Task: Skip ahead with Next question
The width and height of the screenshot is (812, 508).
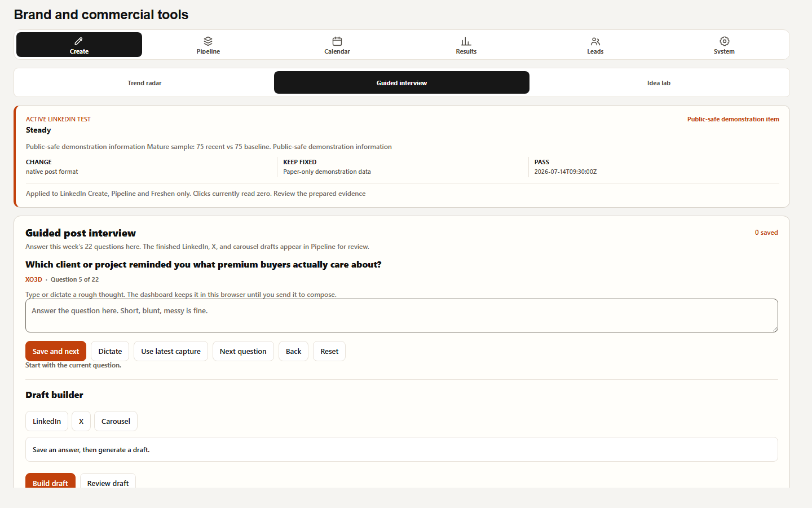Action: tap(243, 351)
